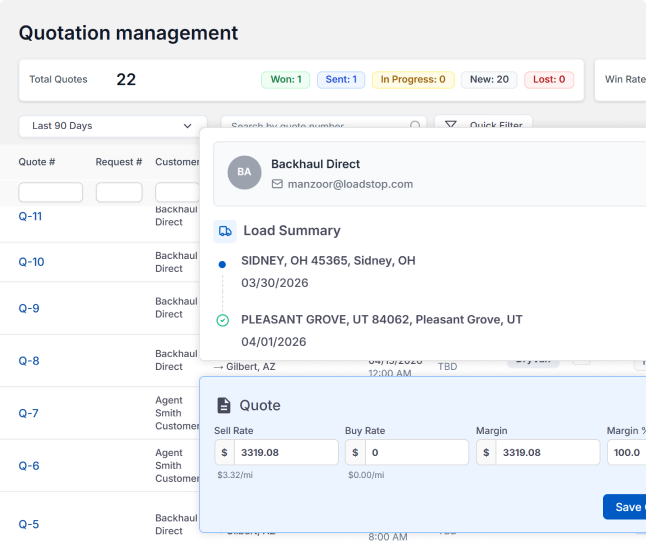Click Agent Smith Customer in Q-7 row
The width and height of the screenshot is (646, 550).
pos(177,413)
